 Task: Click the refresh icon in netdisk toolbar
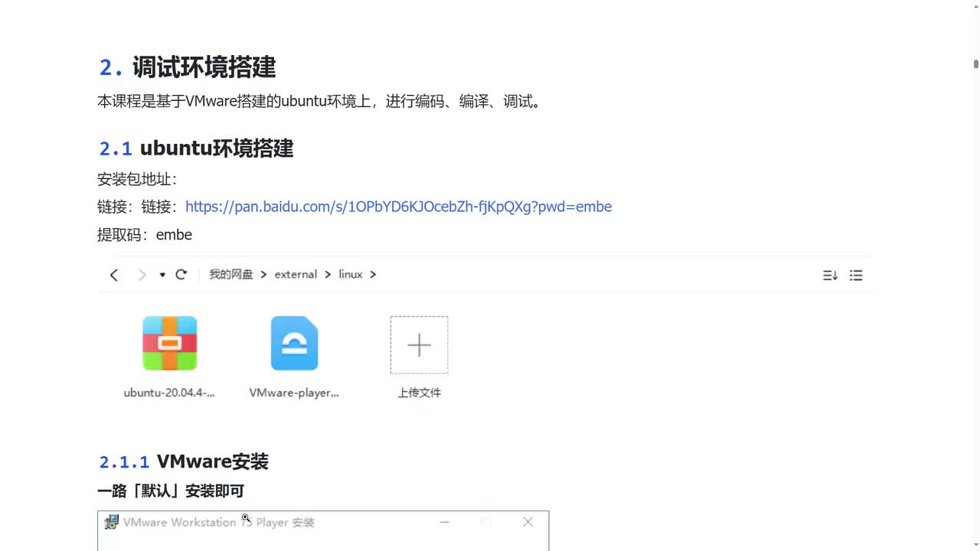click(x=181, y=274)
